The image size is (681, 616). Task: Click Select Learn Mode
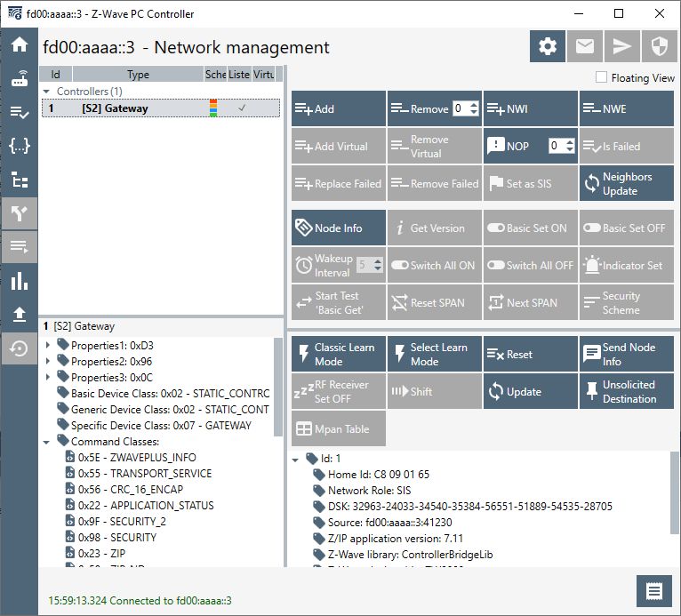tap(435, 354)
